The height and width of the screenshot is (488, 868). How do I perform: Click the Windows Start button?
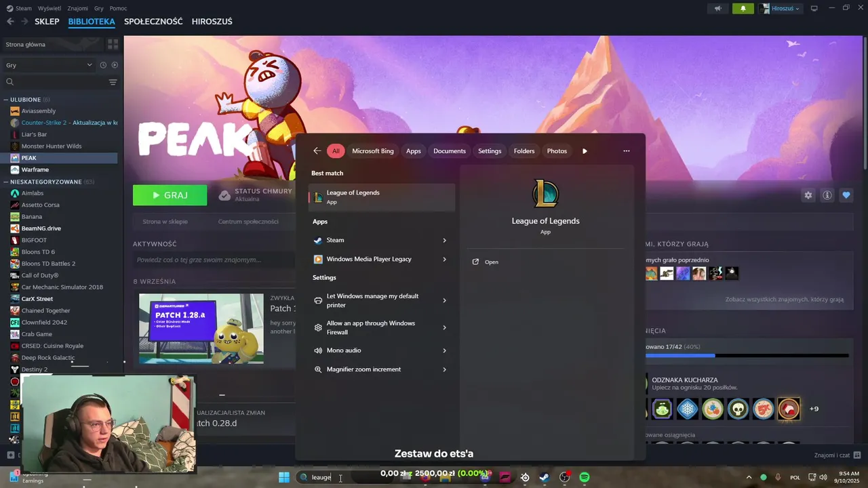click(284, 477)
